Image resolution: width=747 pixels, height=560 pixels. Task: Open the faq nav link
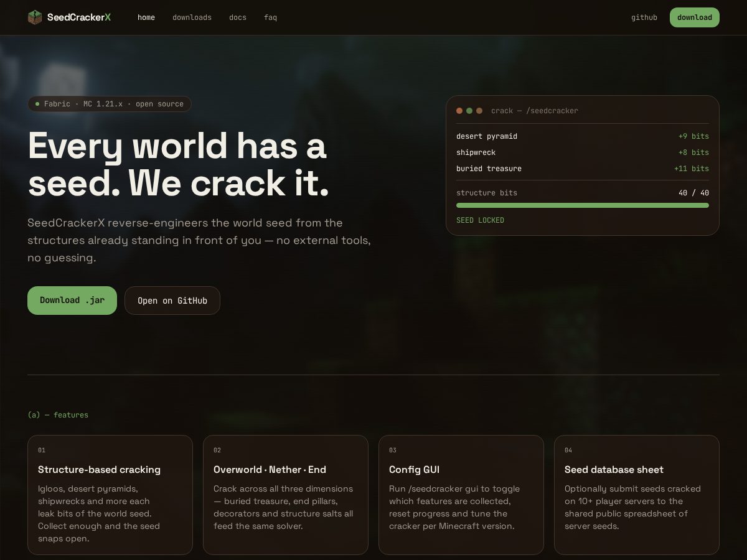click(270, 17)
